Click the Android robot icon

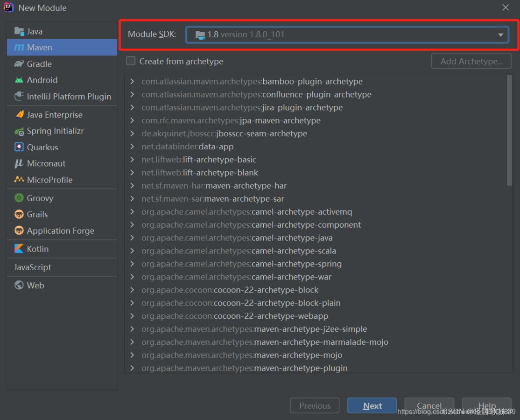pos(19,80)
